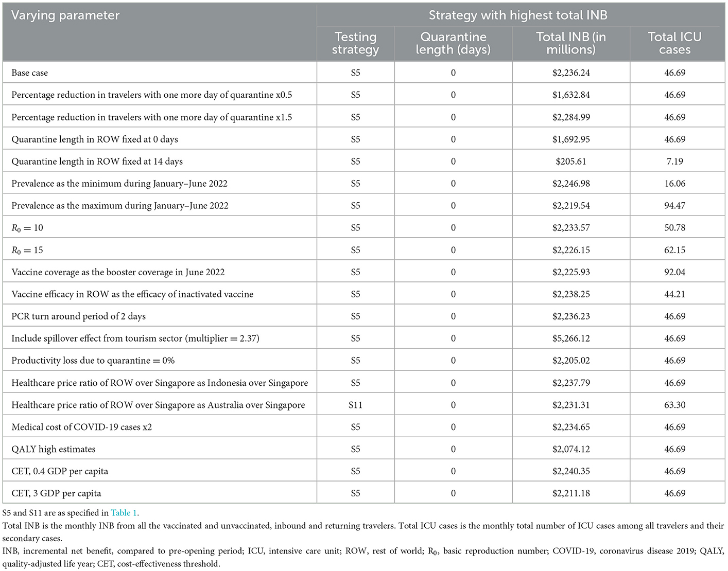Viewport: 728px width, 571px height.
Task: Click 'Prevalence as the maximum during January–June 2022'
Action: [120, 206]
